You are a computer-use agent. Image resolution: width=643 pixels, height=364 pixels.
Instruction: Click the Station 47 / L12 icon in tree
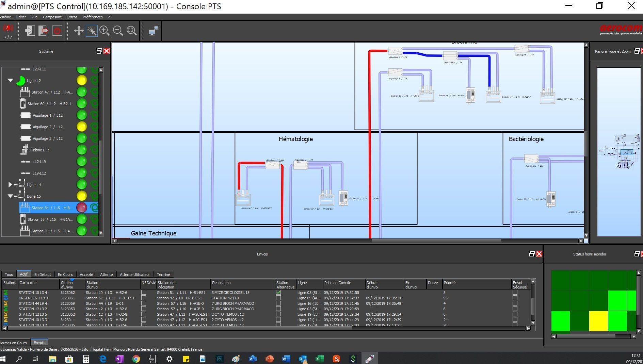25,92
